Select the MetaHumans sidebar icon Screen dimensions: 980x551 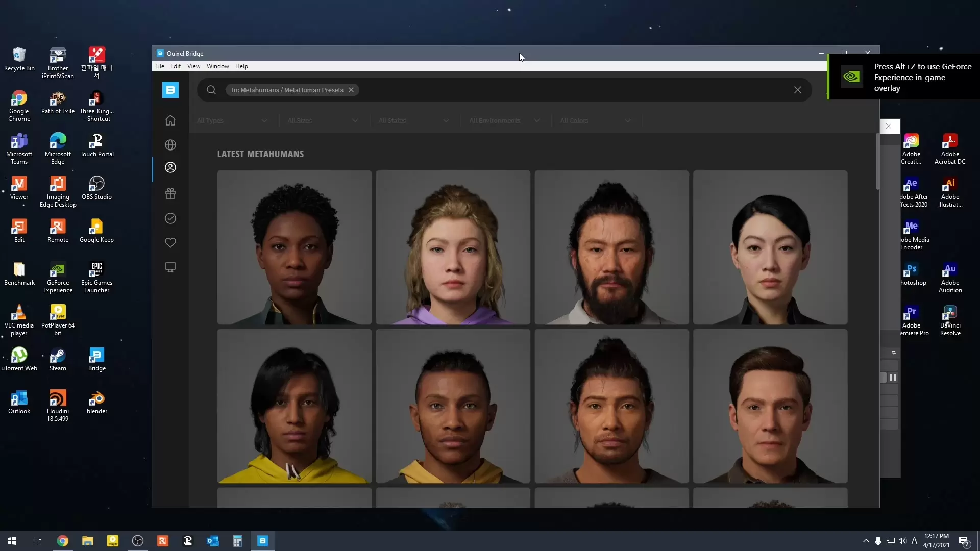(x=170, y=167)
